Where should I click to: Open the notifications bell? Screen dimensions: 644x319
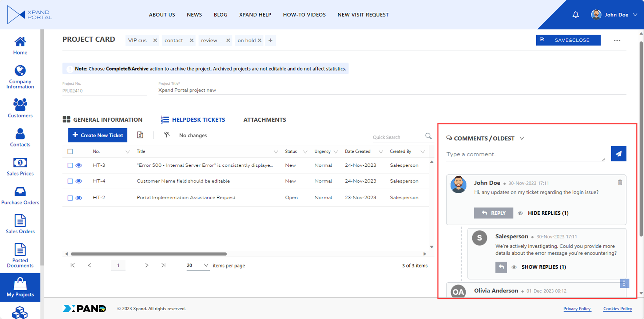[x=576, y=15]
